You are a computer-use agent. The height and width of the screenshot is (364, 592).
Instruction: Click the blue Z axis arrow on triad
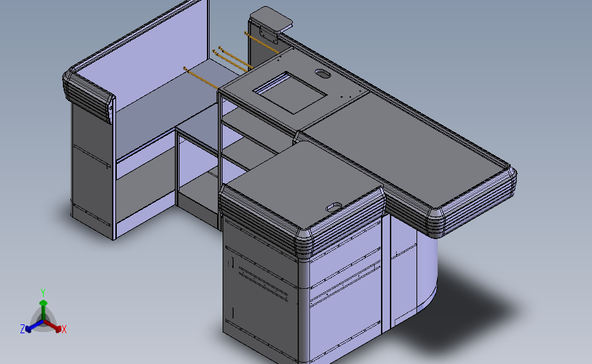(x=33, y=327)
